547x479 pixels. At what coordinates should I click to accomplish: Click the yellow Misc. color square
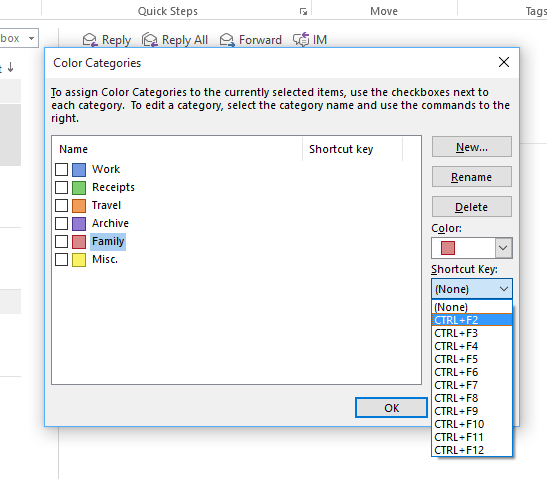(79, 260)
